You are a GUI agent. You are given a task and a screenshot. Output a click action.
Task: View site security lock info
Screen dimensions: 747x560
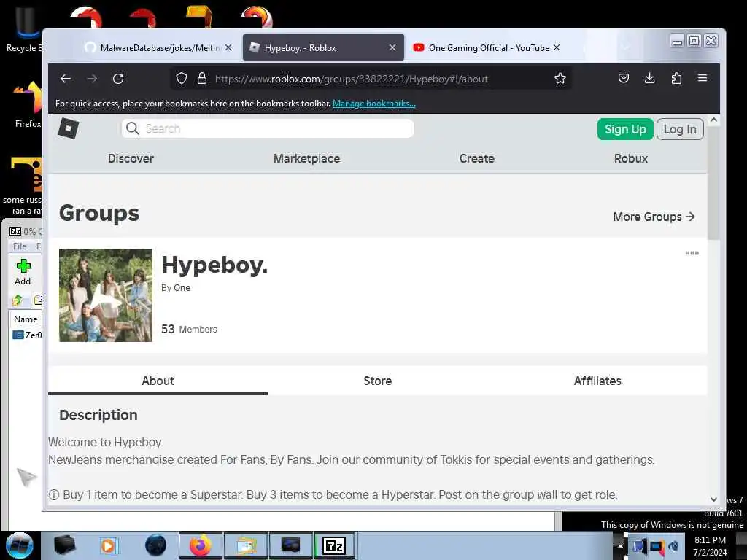[202, 79]
